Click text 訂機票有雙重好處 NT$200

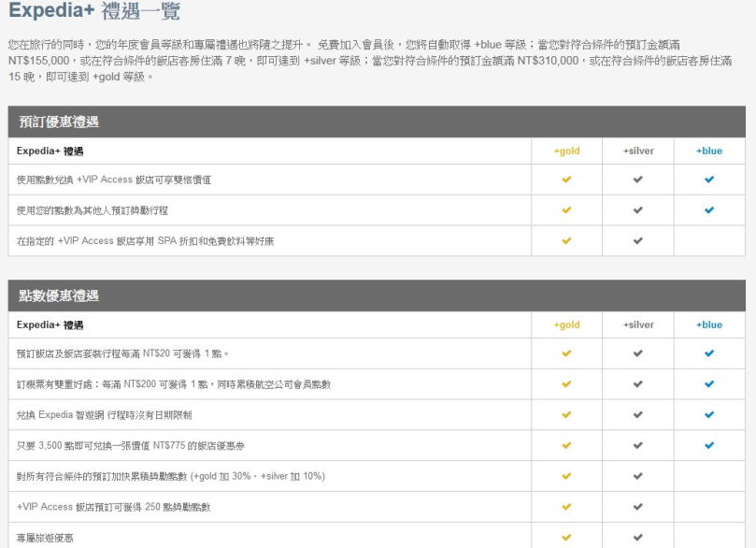pyautogui.click(x=174, y=384)
